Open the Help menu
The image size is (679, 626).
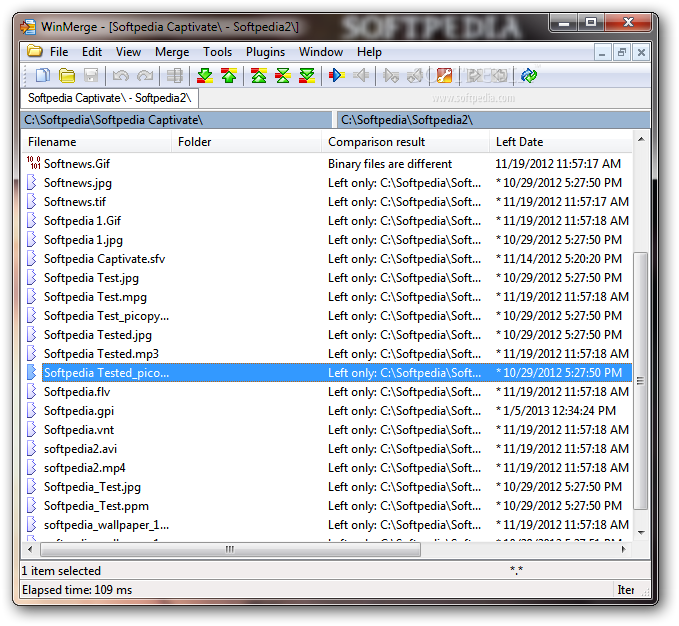[369, 52]
